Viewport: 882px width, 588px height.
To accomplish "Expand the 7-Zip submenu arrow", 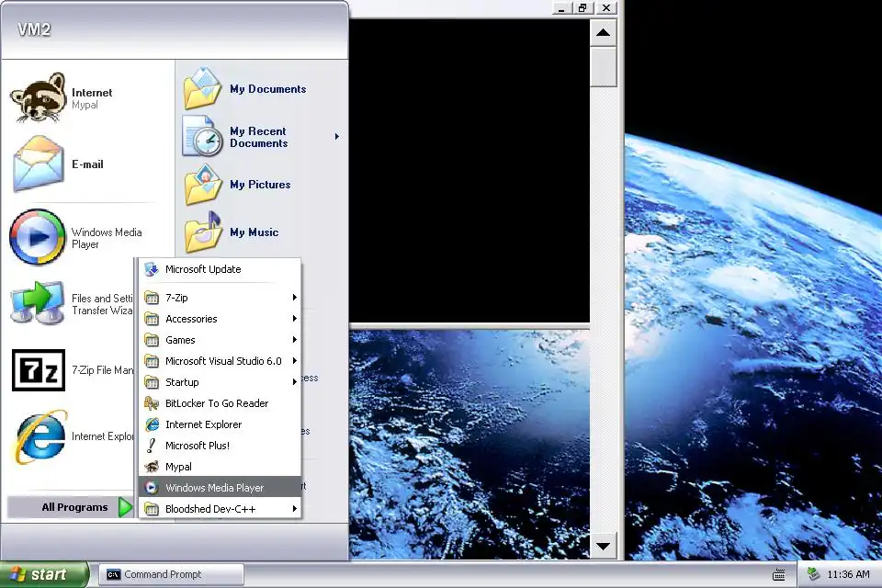I will pos(294,297).
